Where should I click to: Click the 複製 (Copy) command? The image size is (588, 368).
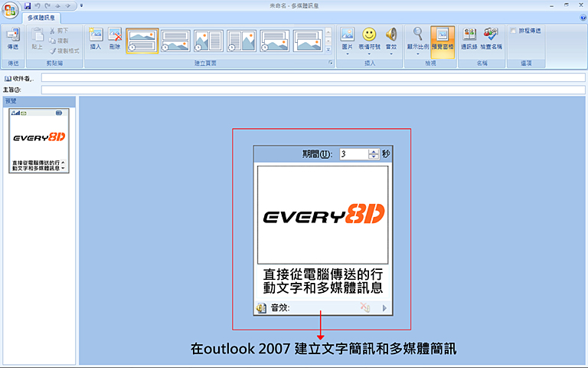point(59,41)
